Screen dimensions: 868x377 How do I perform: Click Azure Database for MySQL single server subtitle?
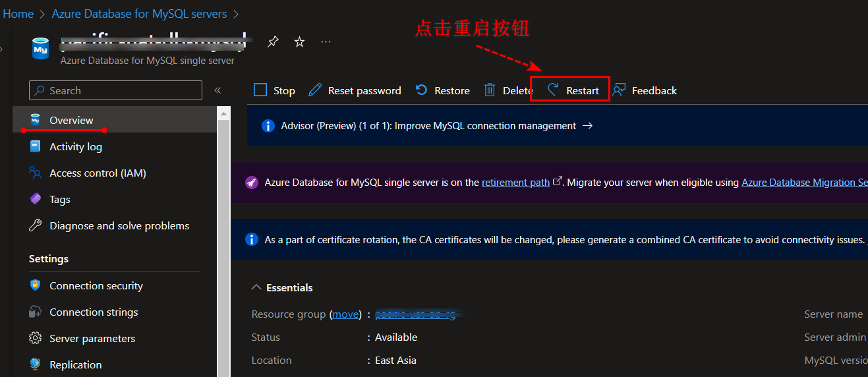pyautogui.click(x=148, y=60)
